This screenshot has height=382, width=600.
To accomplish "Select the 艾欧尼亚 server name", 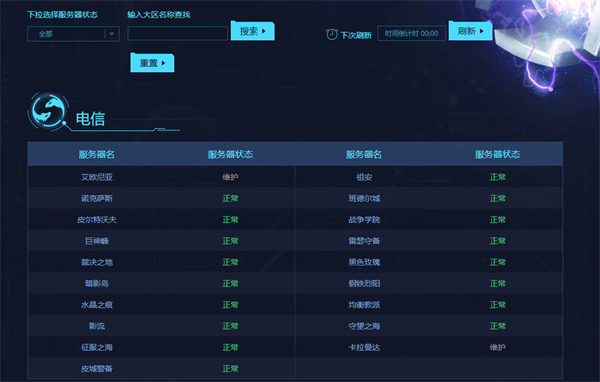I will pyautogui.click(x=97, y=177).
